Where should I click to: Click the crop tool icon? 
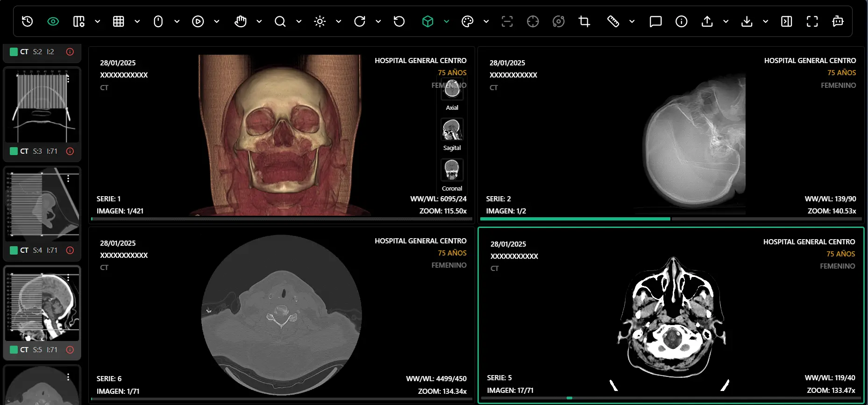pyautogui.click(x=584, y=21)
